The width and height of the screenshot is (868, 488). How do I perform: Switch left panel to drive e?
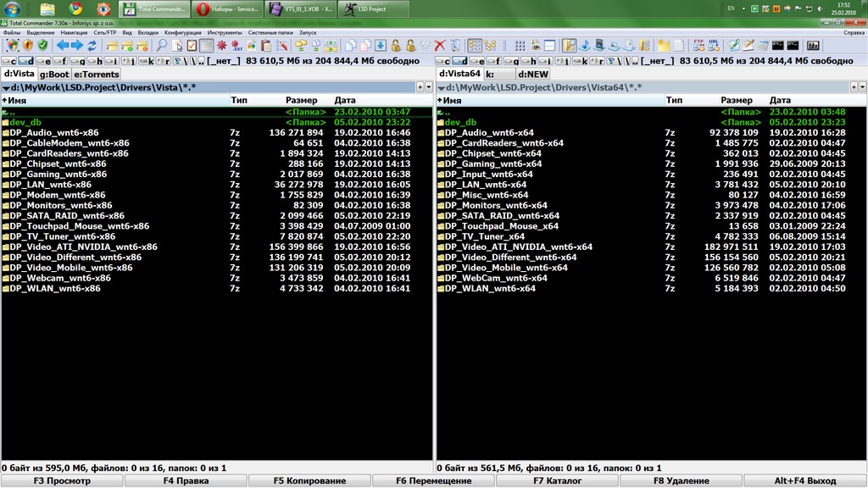click(42, 61)
